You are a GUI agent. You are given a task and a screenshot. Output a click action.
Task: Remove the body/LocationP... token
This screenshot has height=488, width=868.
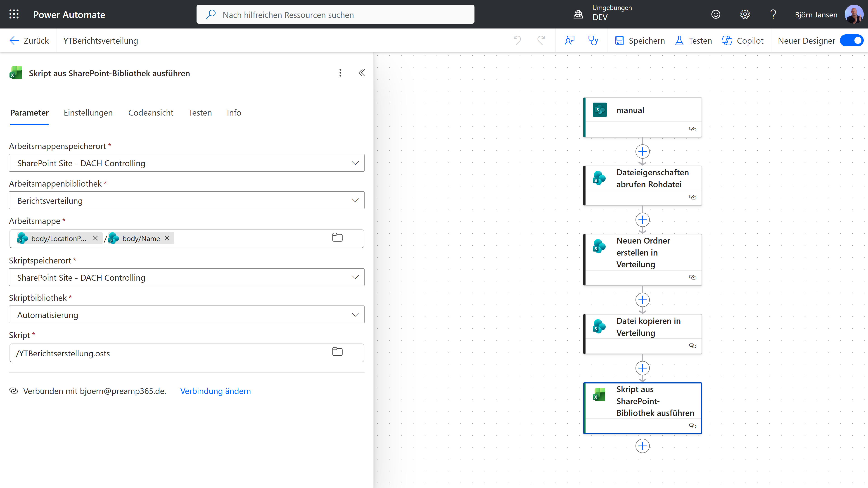pos(95,238)
